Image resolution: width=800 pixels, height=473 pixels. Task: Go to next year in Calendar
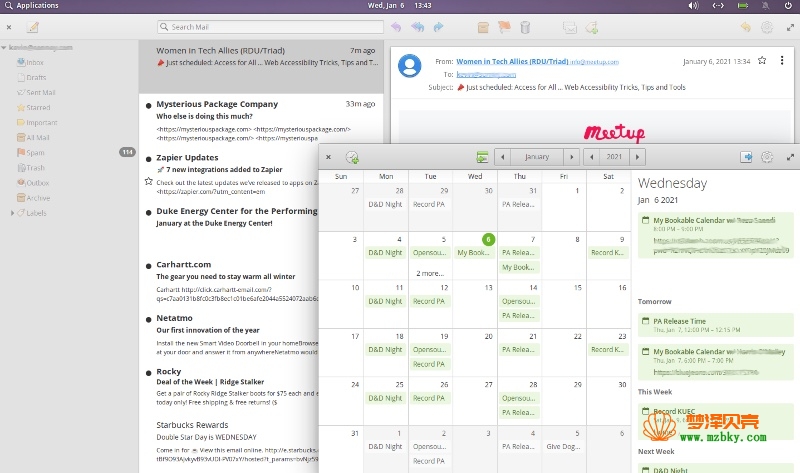[x=637, y=157]
